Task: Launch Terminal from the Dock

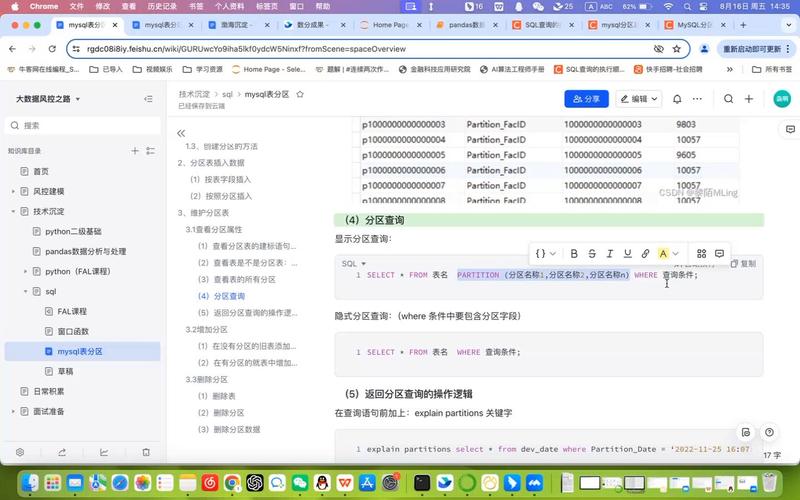Action: 422,482
